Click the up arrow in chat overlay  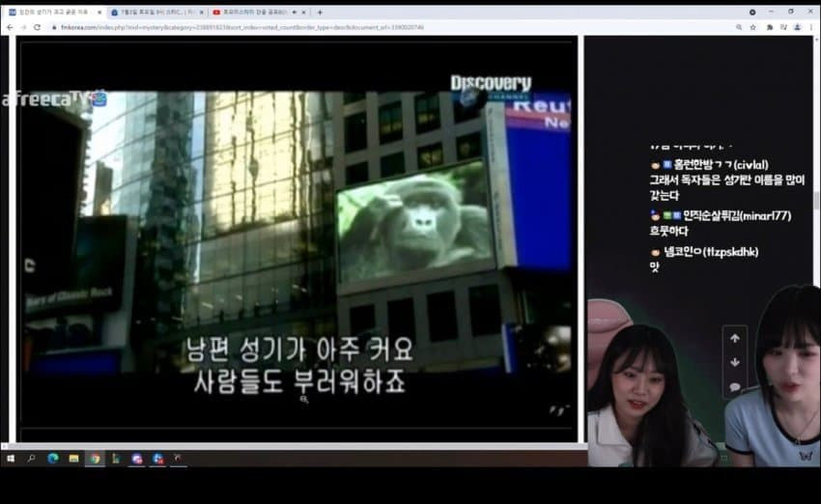pyautogui.click(x=735, y=339)
